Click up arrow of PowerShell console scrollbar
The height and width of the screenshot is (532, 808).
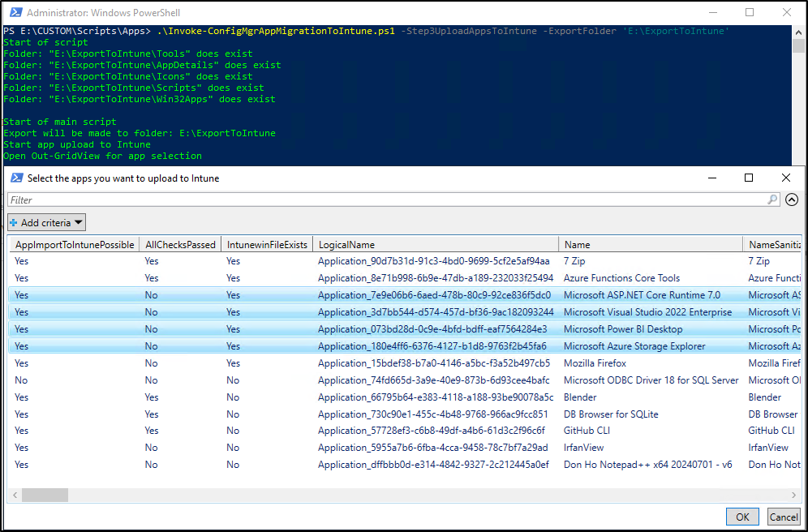[x=799, y=31]
